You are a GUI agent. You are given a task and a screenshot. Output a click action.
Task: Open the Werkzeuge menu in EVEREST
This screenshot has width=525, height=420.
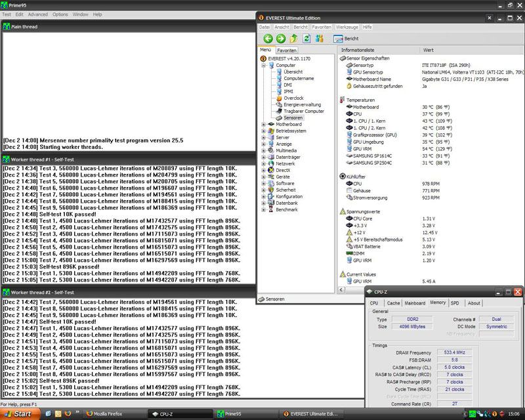point(347,27)
